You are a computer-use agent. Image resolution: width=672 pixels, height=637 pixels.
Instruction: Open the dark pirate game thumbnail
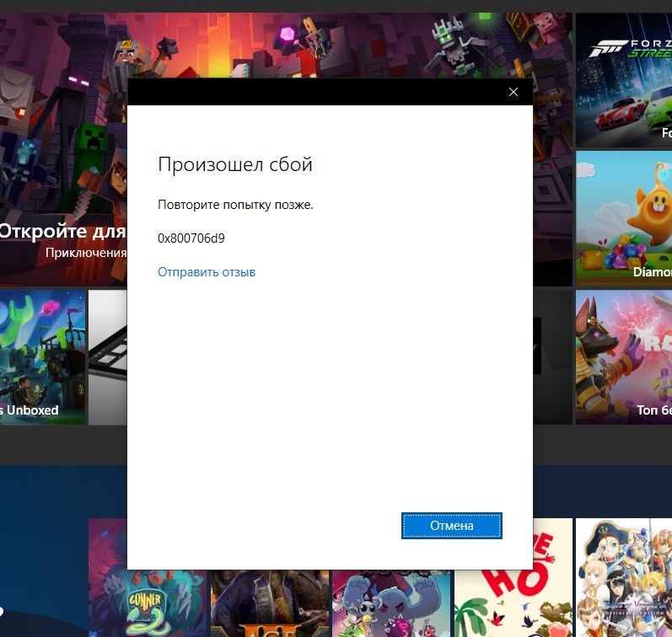click(270, 603)
